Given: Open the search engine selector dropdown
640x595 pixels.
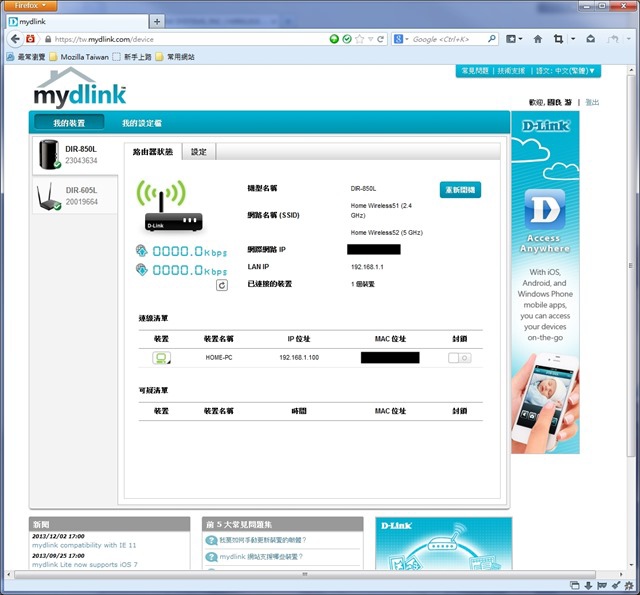Looking at the screenshot, I should 400,39.
